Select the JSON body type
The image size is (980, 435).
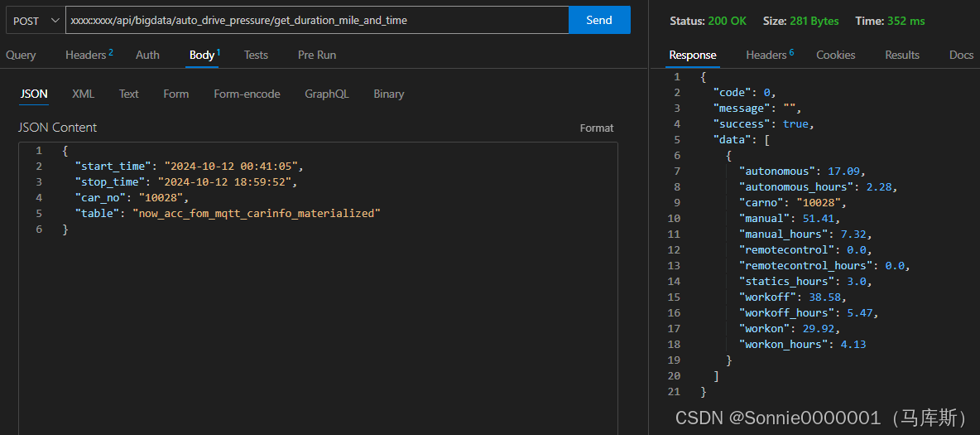click(34, 94)
